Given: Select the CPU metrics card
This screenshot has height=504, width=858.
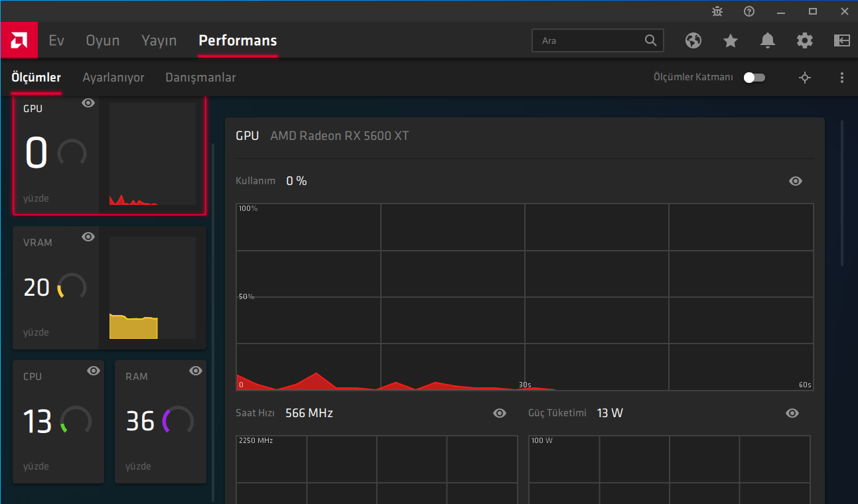Looking at the screenshot, I should (x=58, y=422).
